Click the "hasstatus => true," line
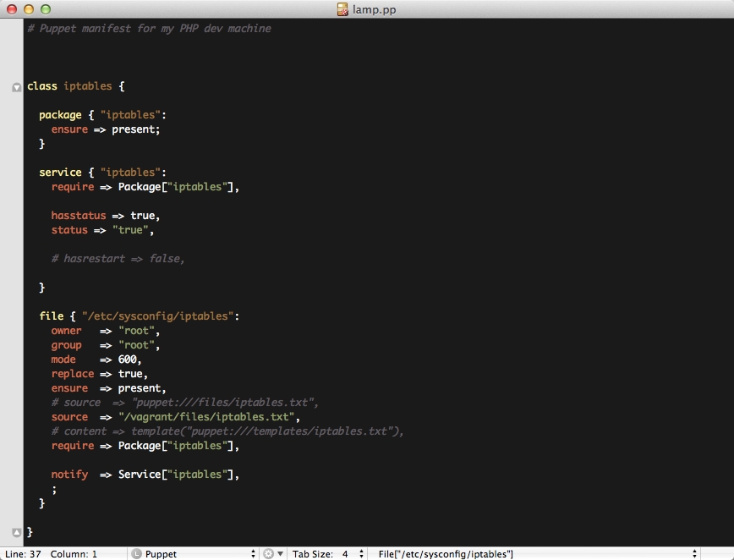The image size is (734, 560). [106, 216]
